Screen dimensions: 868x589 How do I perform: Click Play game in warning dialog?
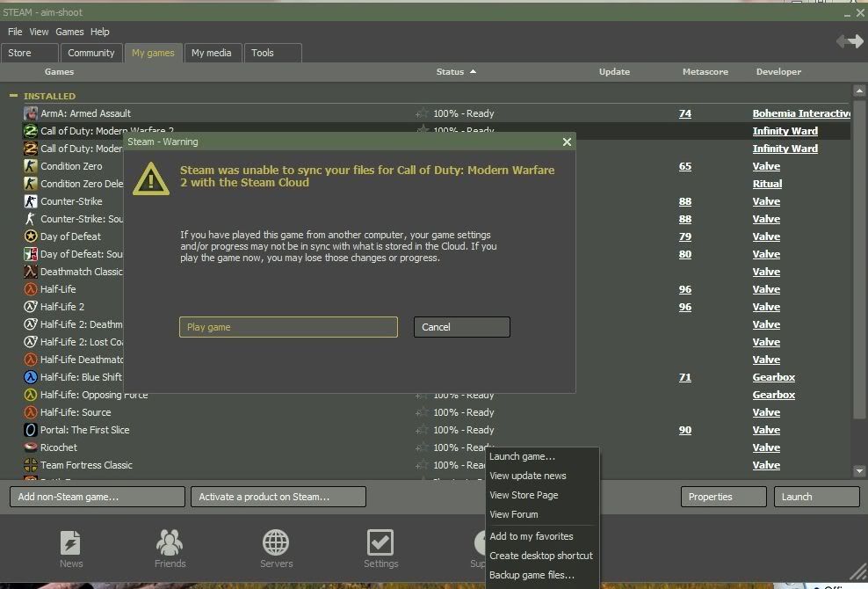coord(288,327)
